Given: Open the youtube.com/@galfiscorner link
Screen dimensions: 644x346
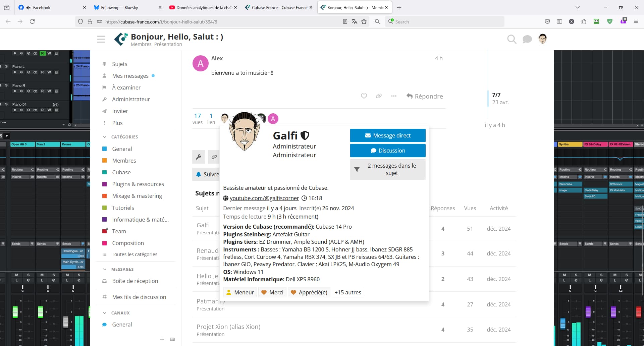Looking at the screenshot, I should (264, 198).
